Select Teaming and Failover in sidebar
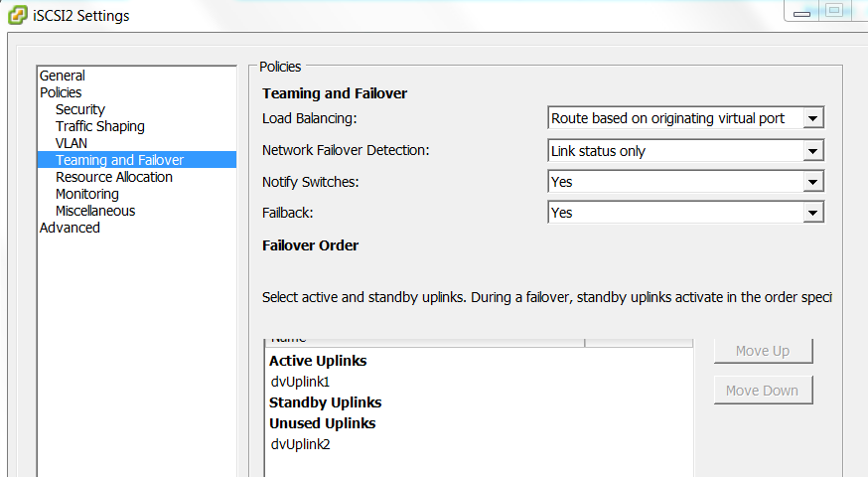This screenshot has width=868, height=477. pos(119,160)
